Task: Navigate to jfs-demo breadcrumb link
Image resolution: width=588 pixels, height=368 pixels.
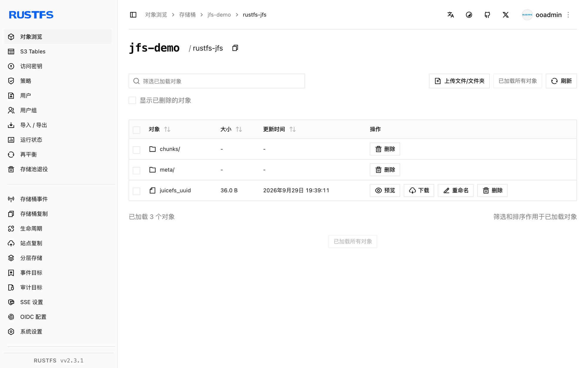Action: (219, 15)
